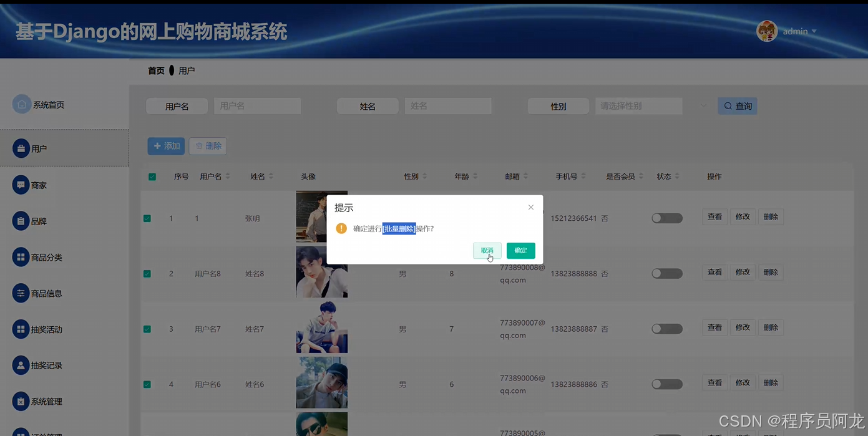Toggle the 状态 switch for 用户名7
868x436 pixels.
click(667, 329)
